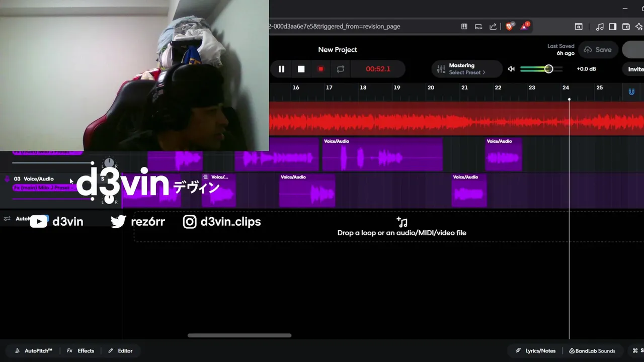Click bar 20 on the timeline ruler
The height and width of the screenshot is (362, 644).
(431, 87)
